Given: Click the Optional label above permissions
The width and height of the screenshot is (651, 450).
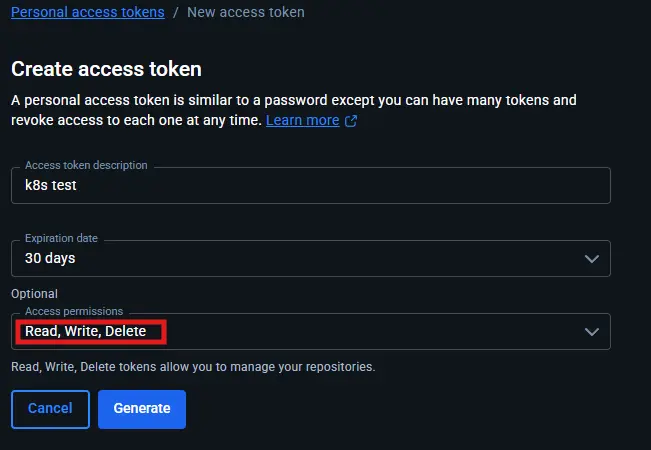Looking at the screenshot, I should tap(34, 294).
